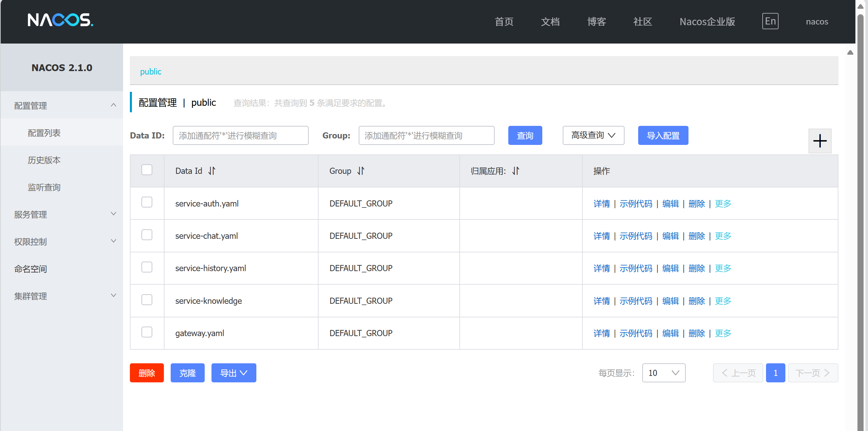
Task: View 详情 for service-auth.yaml
Action: tap(601, 203)
